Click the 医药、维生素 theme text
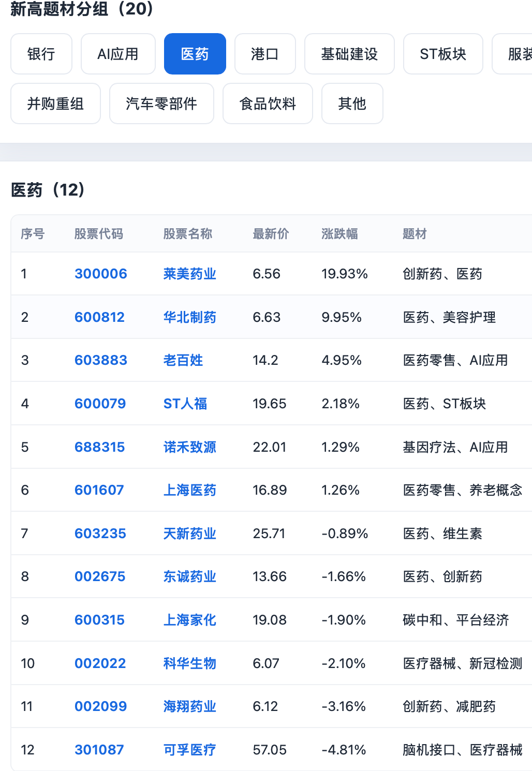 pyautogui.click(x=442, y=533)
